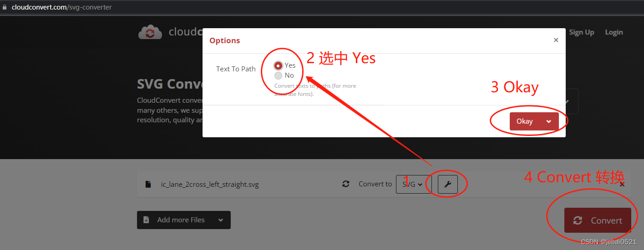Open the Sign Up link
This screenshot has width=644, height=250.
pyautogui.click(x=582, y=32)
